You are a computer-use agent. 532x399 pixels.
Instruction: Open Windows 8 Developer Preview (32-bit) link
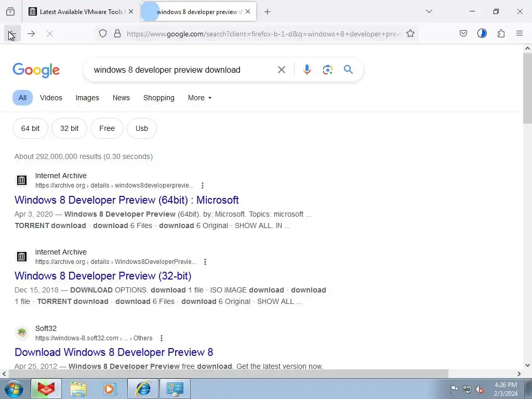pyautogui.click(x=103, y=276)
